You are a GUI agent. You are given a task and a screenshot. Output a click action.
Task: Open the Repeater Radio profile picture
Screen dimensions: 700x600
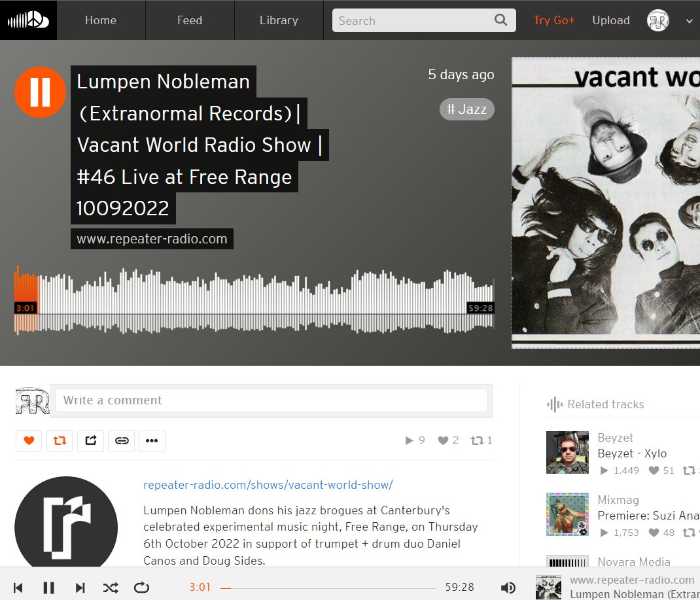[x=66, y=522]
